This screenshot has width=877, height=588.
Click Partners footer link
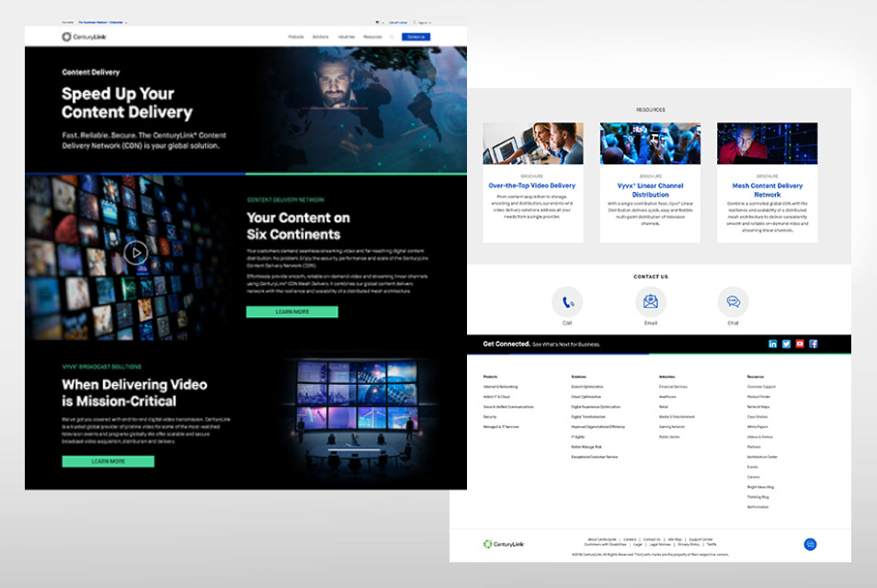click(754, 447)
